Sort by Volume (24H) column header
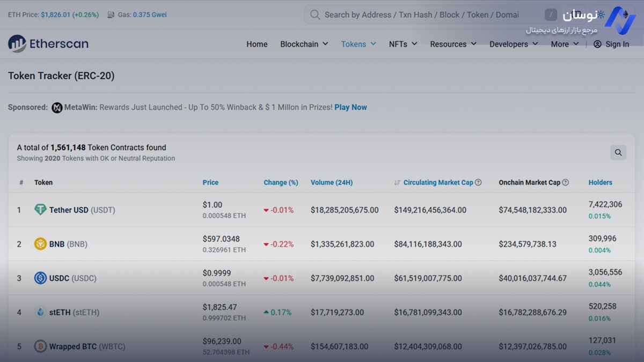This screenshot has height=362, width=644. [332, 182]
